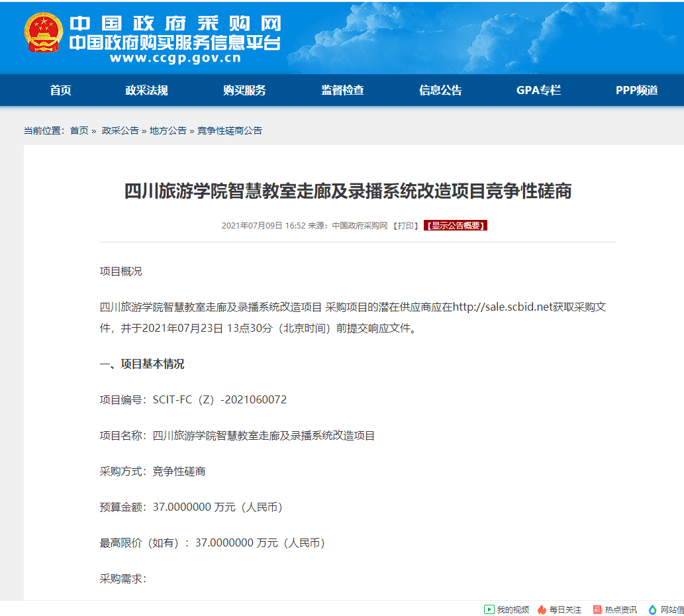Click the 最高限价（如有） line
The height and width of the screenshot is (616, 684).
click(214, 542)
